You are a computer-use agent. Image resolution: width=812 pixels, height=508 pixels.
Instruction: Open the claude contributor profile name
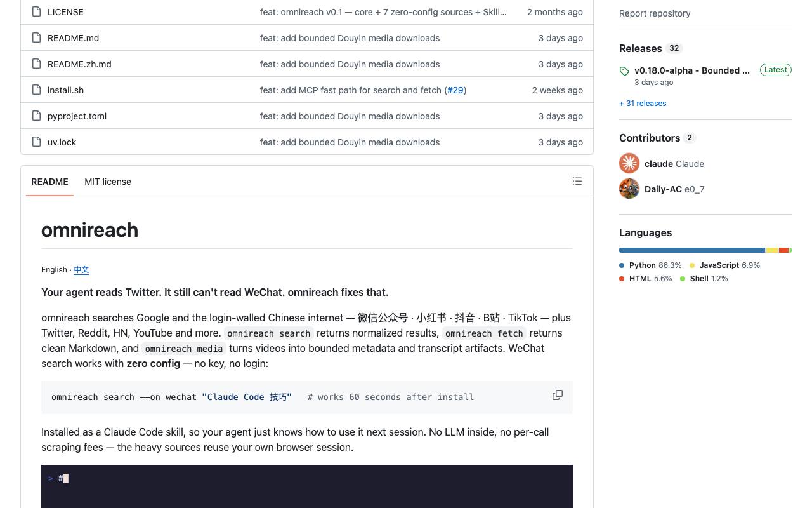658,164
